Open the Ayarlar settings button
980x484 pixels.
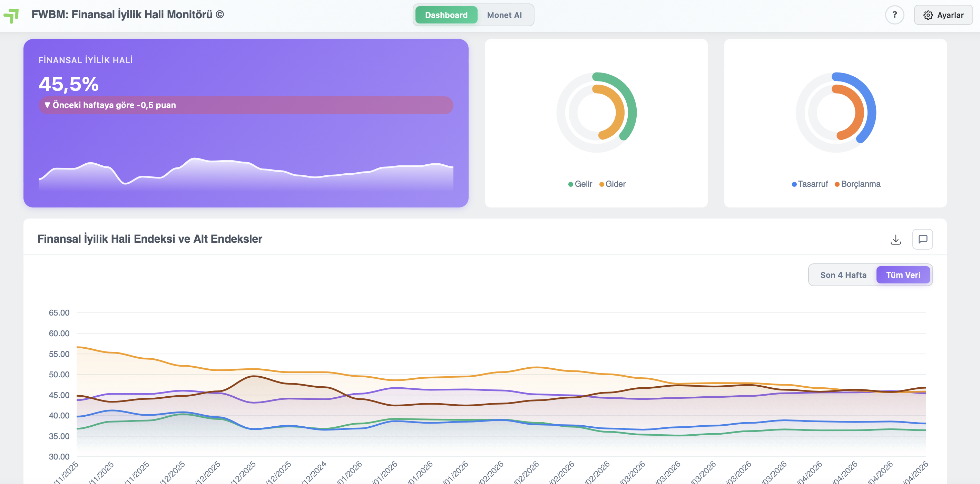[943, 15]
